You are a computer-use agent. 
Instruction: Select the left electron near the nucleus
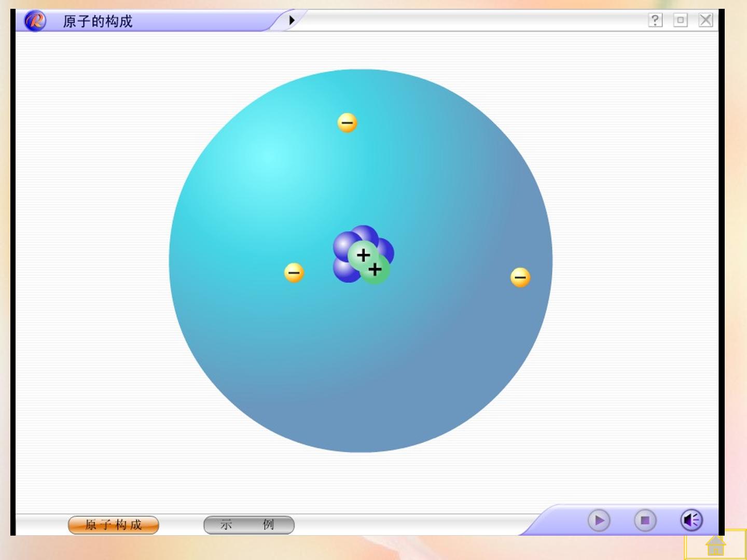[294, 273]
